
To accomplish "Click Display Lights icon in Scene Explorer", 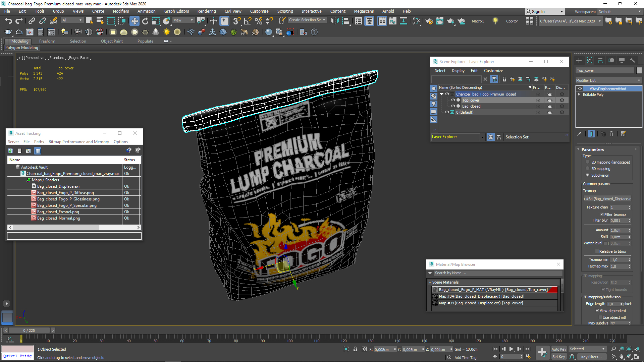I will point(434,104).
